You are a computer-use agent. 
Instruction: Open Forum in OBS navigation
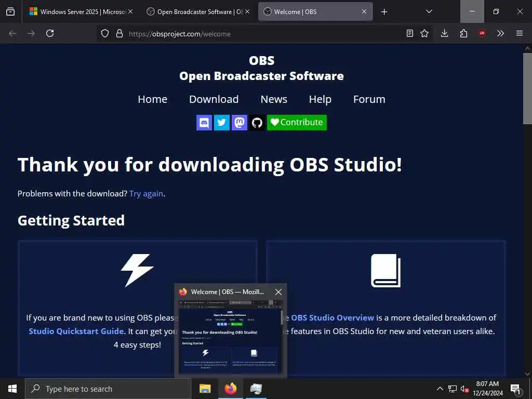pos(369,99)
